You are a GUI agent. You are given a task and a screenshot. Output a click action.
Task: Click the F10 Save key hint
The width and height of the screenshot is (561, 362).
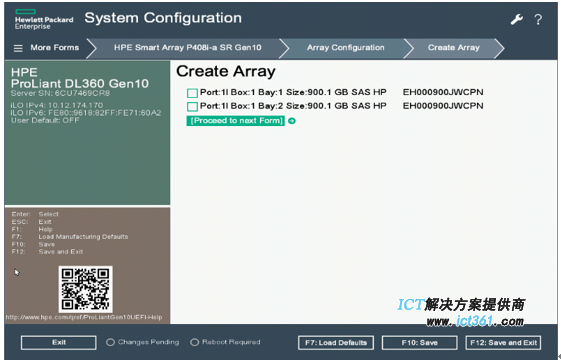[x=33, y=244]
